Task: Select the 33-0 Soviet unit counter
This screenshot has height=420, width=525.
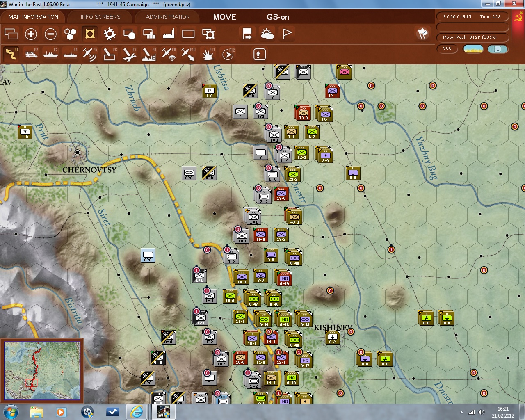Action: tap(303, 113)
